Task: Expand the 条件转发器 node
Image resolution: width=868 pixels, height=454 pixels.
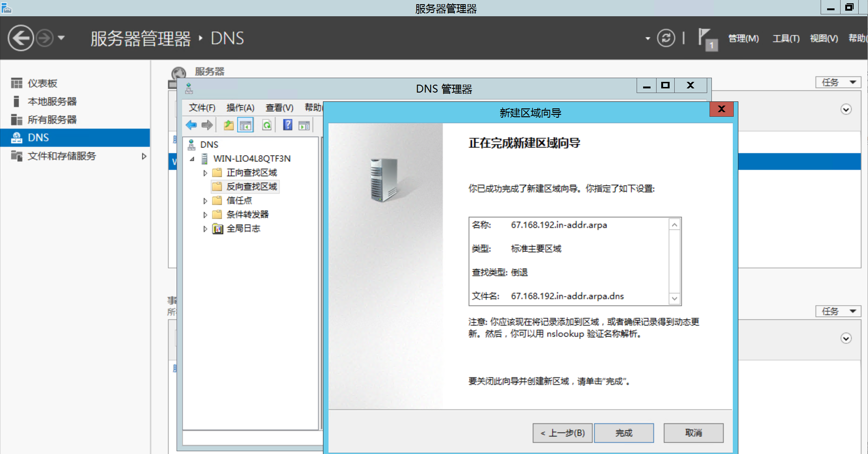Action: pyautogui.click(x=205, y=215)
